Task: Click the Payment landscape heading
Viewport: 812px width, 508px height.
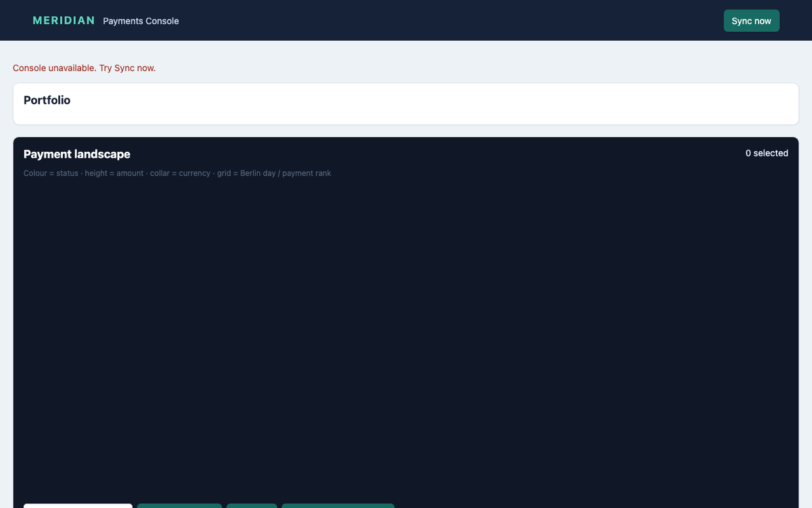Action: pos(77,154)
